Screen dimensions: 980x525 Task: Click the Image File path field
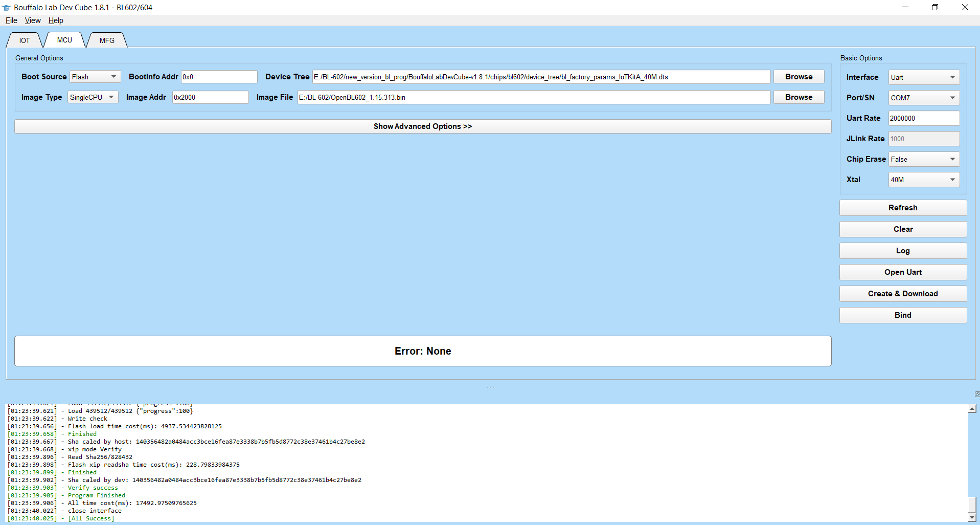(534, 97)
